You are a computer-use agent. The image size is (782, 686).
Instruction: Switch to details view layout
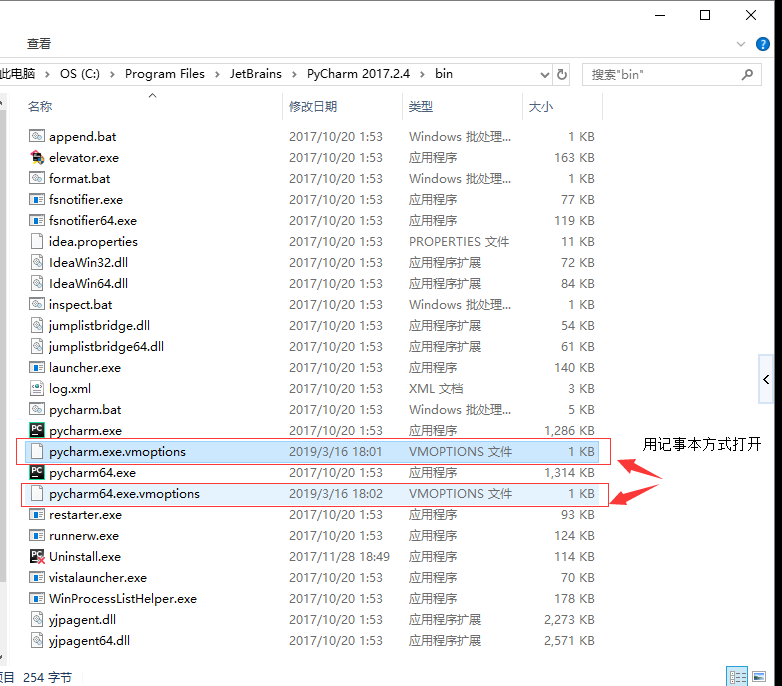coord(737,677)
